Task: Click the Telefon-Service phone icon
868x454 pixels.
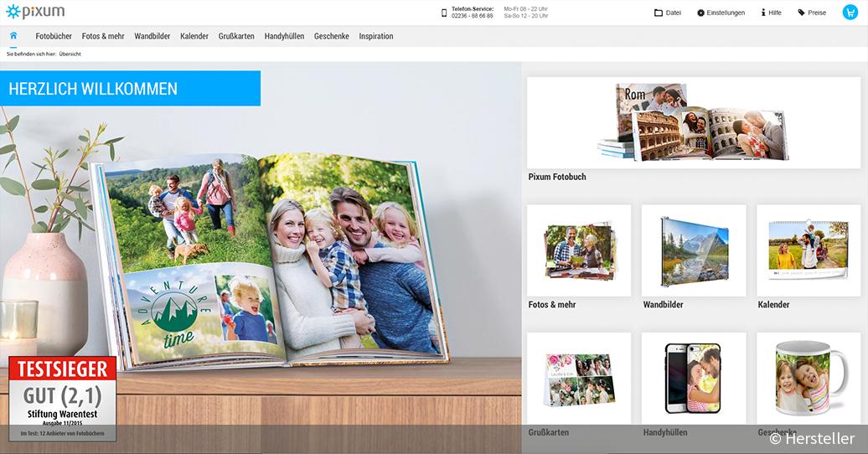Action: tap(444, 13)
